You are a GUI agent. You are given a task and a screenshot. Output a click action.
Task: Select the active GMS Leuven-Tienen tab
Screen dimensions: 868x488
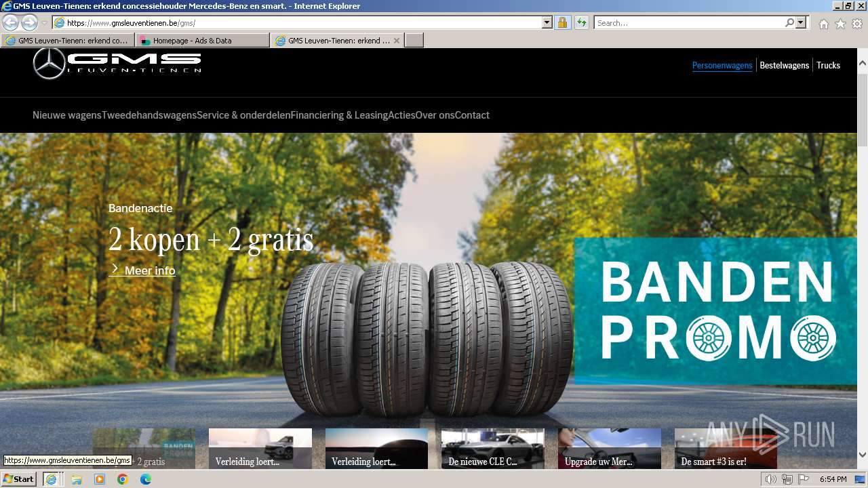click(x=332, y=41)
